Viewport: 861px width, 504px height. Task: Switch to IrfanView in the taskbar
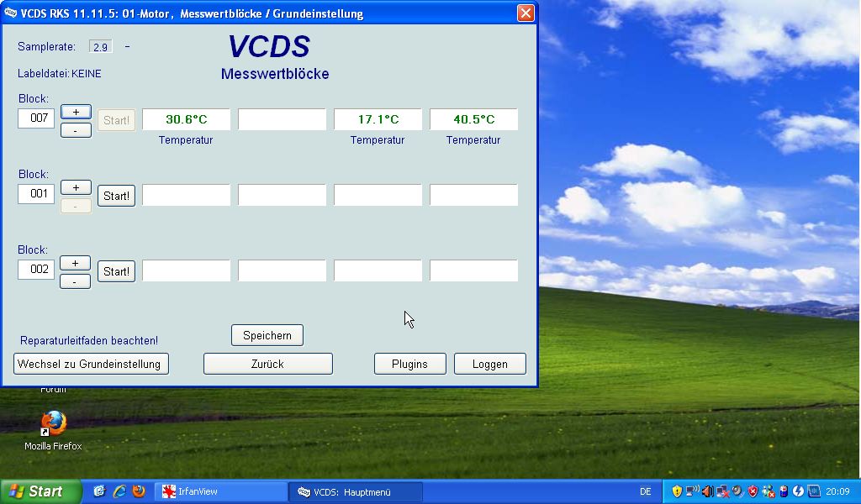221,492
